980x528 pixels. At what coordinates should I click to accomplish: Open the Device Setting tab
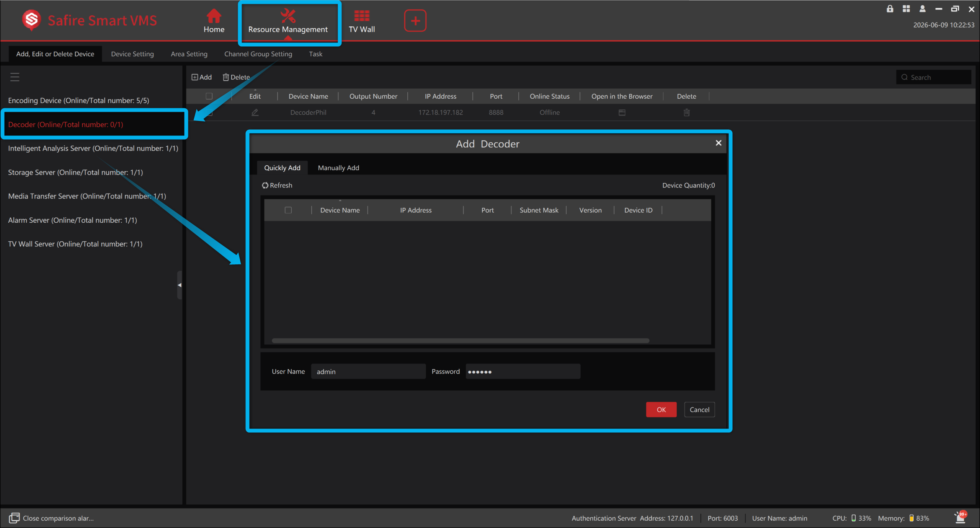[132, 54]
